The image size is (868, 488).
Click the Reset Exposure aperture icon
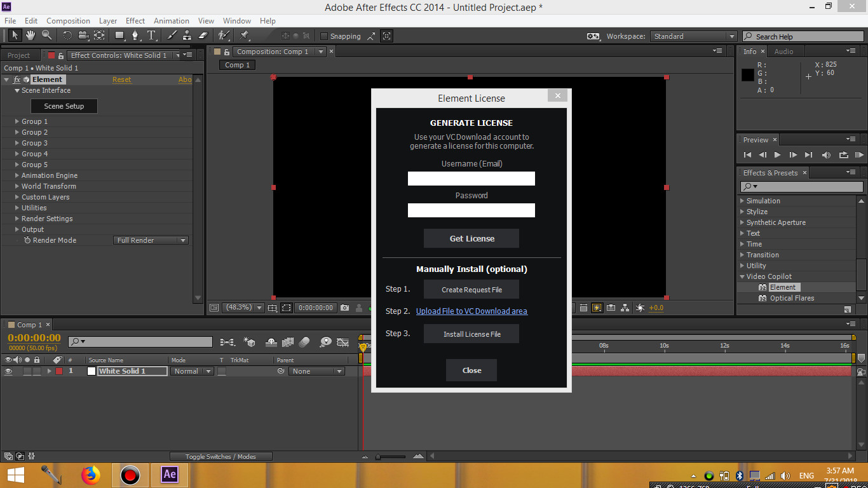(x=640, y=308)
